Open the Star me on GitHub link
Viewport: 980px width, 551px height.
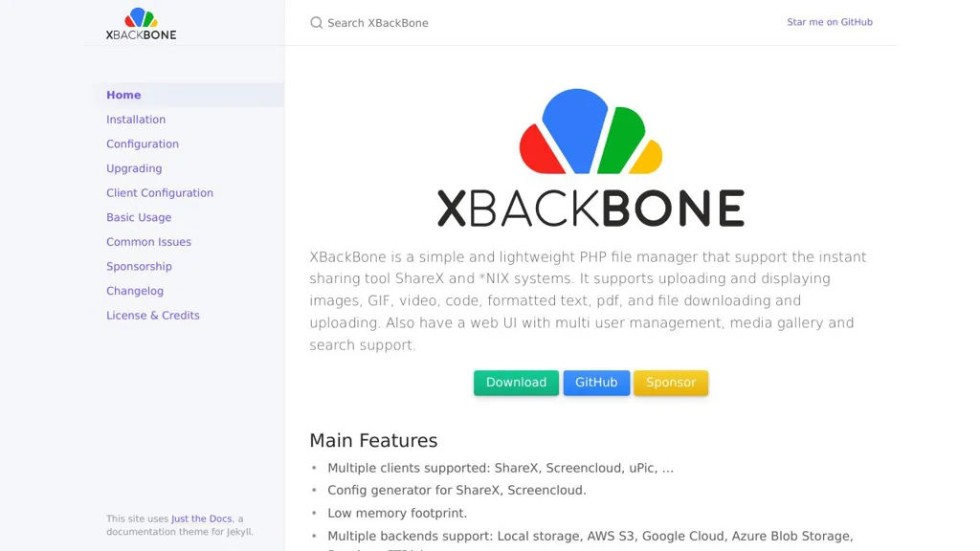point(829,21)
